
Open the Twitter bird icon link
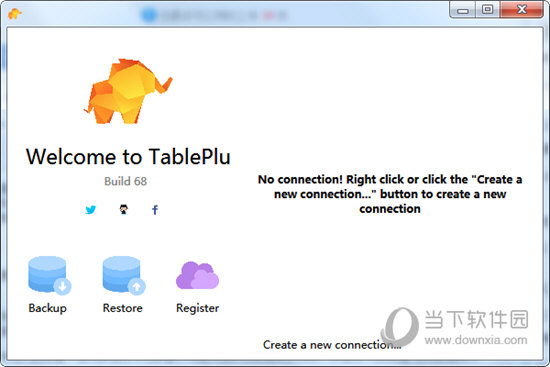tap(90, 209)
